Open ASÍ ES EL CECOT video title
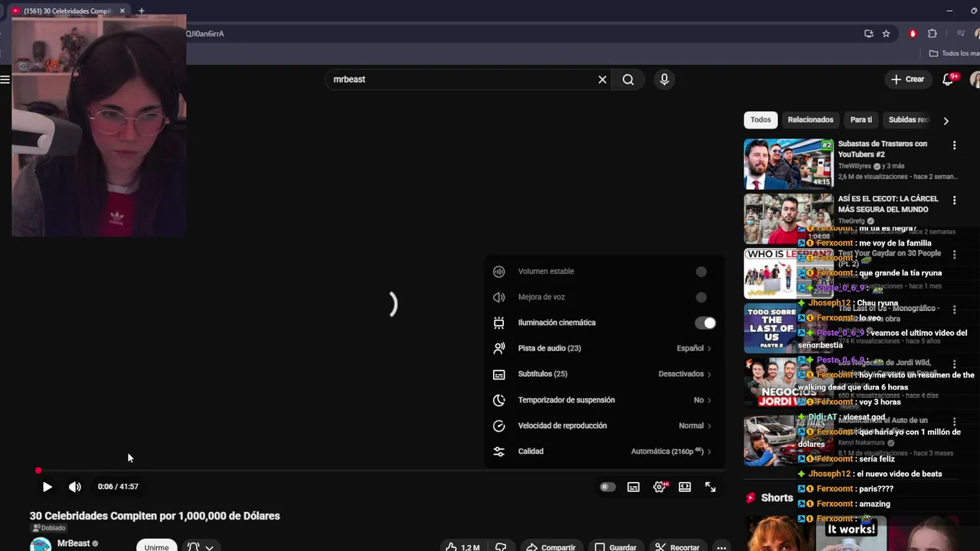The image size is (980, 551). (x=887, y=204)
